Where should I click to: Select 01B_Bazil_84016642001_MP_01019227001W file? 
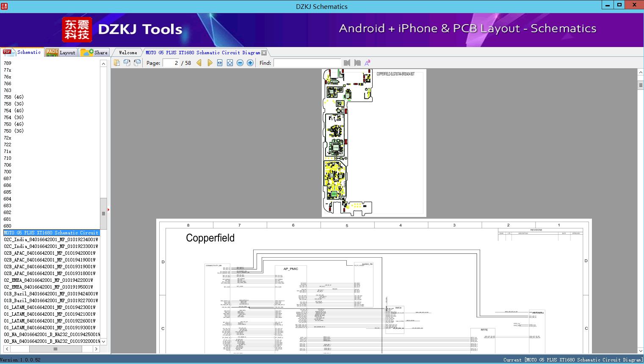tap(51, 300)
